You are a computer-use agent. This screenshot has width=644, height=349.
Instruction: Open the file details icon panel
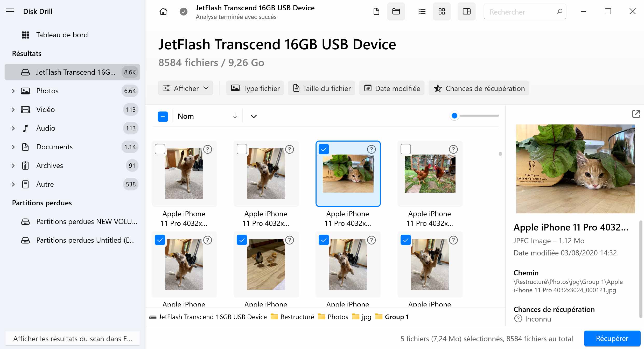(x=467, y=12)
